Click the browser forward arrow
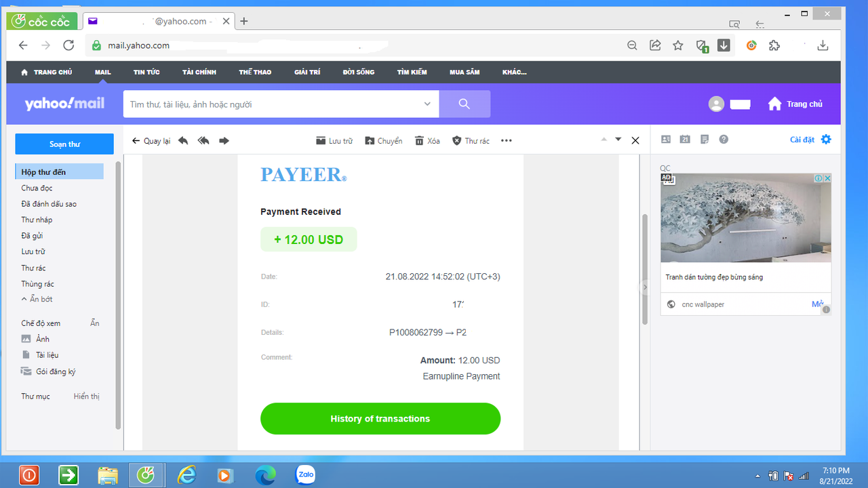 45,45
